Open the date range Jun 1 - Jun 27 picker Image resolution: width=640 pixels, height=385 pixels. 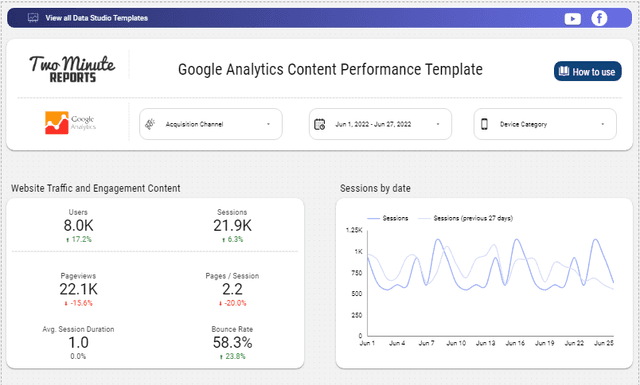click(380, 124)
